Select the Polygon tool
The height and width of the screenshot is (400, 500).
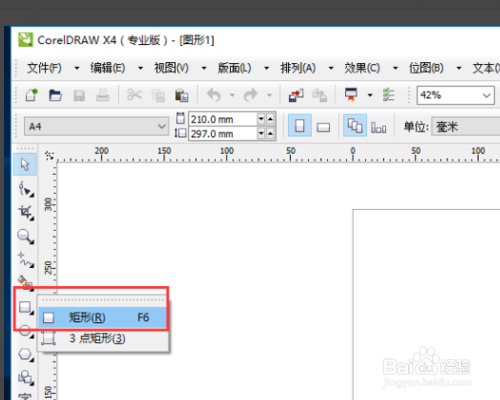26,354
